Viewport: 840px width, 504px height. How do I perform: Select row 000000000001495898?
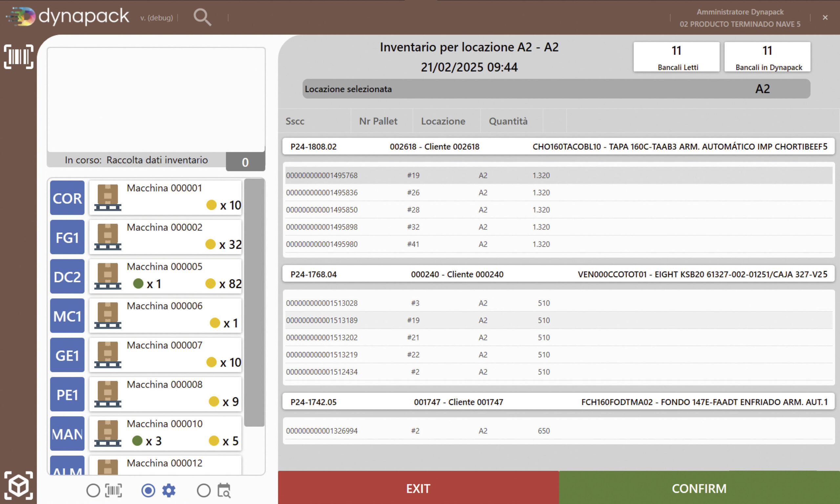click(x=558, y=227)
